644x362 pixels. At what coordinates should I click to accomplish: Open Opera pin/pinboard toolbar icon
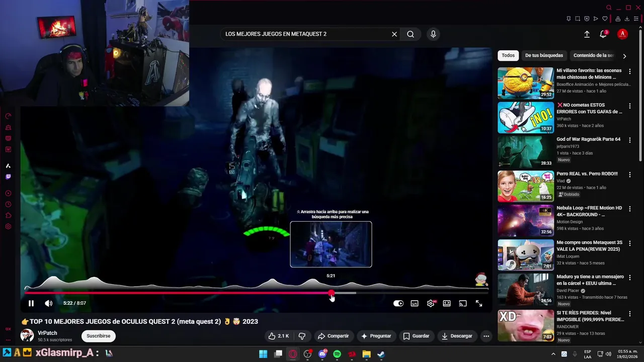pyautogui.click(x=569, y=19)
